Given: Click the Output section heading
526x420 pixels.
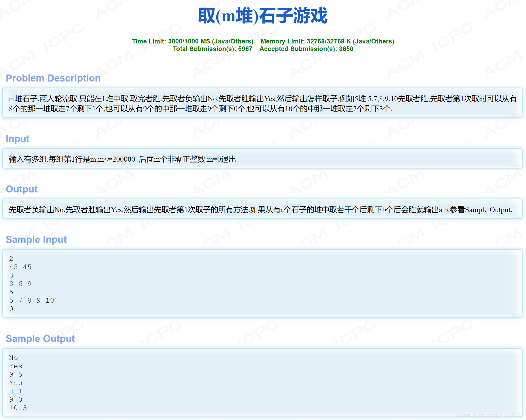Looking at the screenshot, I should click(x=22, y=189).
